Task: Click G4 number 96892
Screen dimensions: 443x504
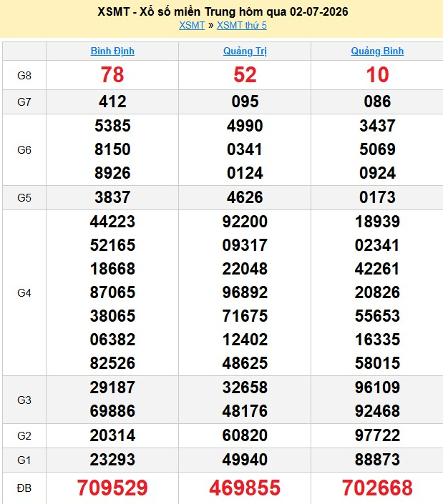Action: (245, 292)
